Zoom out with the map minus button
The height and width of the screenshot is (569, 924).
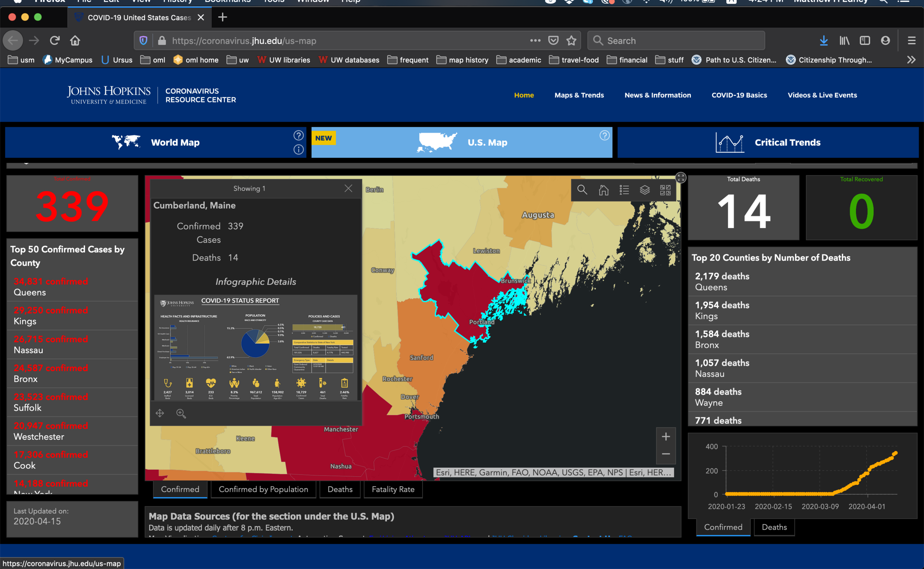[665, 454]
